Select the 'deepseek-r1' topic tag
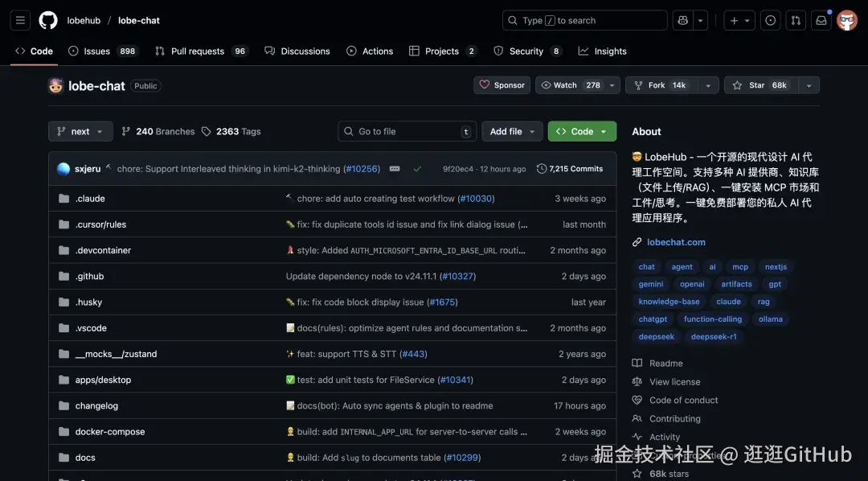Screen dimensions: 868x481 pyautogui.click(x=714, y=336)
